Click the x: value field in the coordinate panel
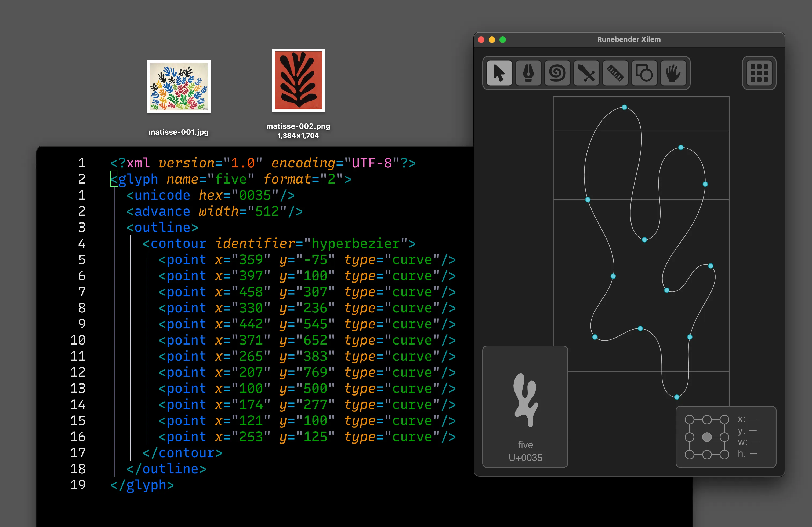 (x=747, y=419)
